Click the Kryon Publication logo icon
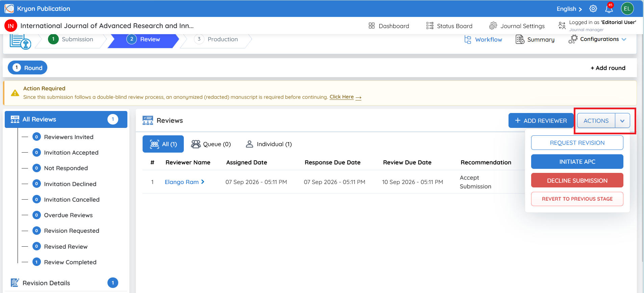 9,8
